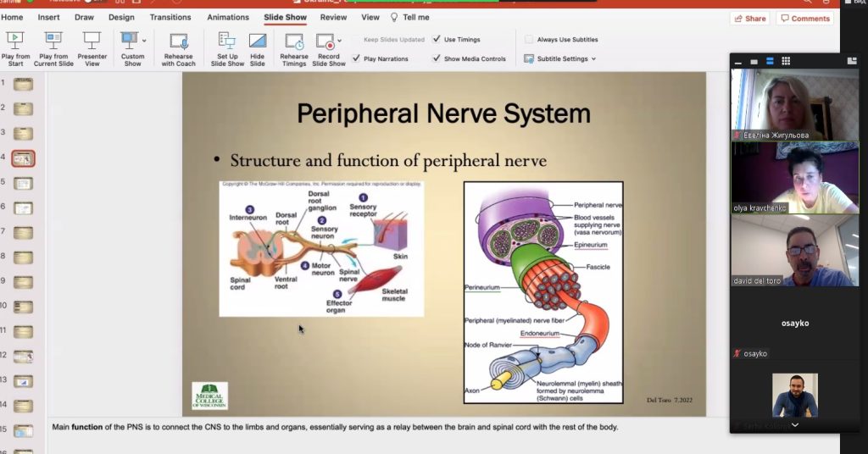Open Set Up Slide Show
The height and width of the screenshot is (454, 868).
coord(227,40)
